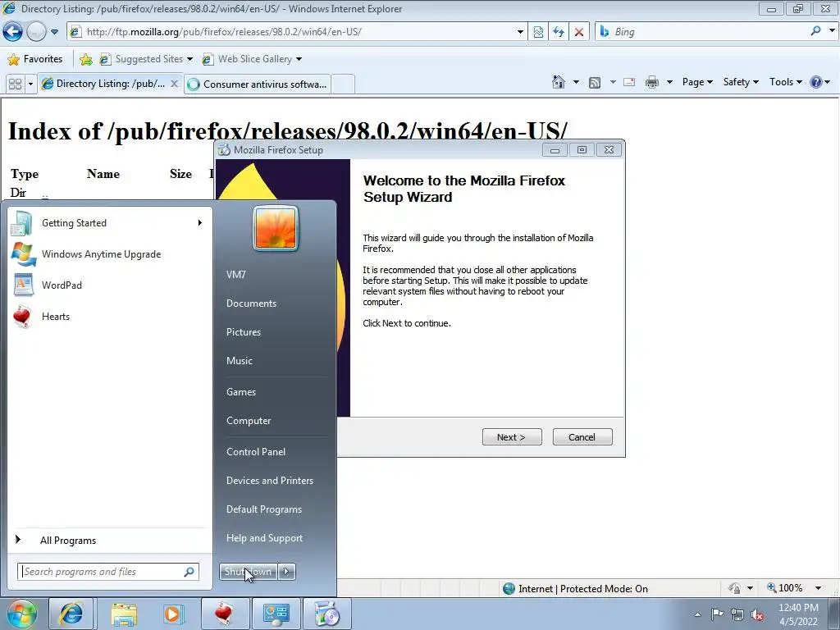
Task: Open Control Panel from Start menu
Action: point(256,452)
